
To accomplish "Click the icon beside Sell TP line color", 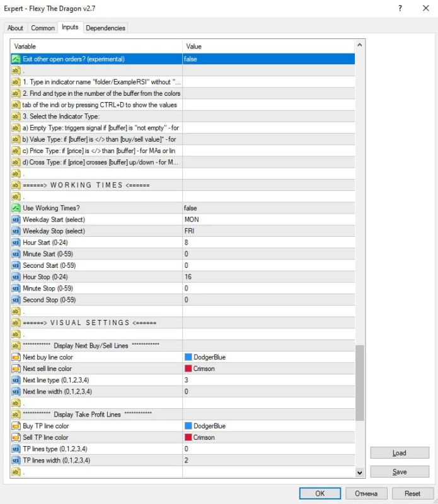I will tap(16, 437).
